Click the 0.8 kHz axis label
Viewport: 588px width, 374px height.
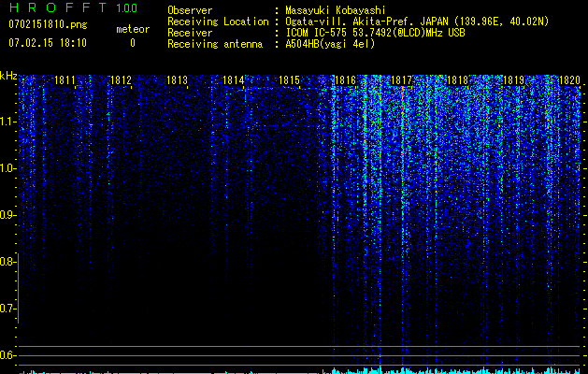tap(7, 262)
